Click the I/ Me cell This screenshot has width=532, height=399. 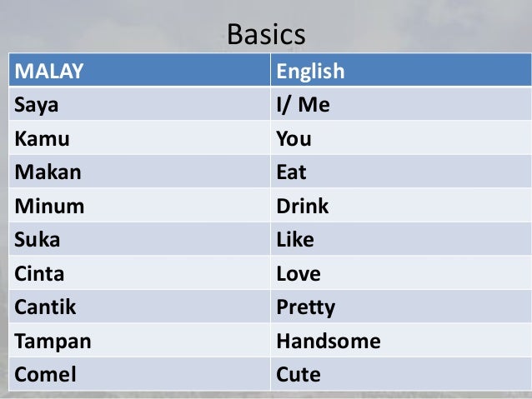401,104
